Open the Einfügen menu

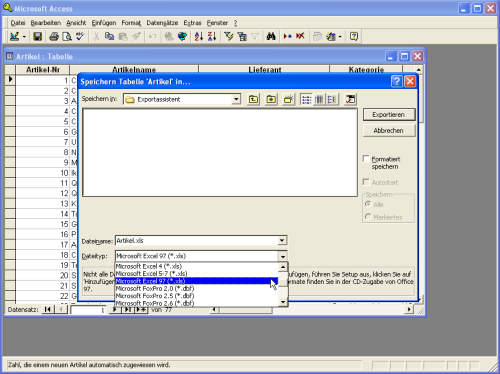(x=104, y=23)
